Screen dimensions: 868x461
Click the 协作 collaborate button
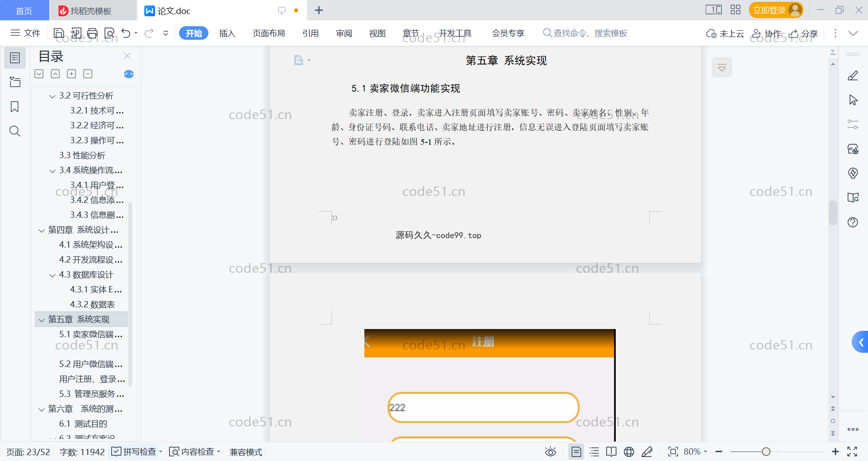coord(766,33)
